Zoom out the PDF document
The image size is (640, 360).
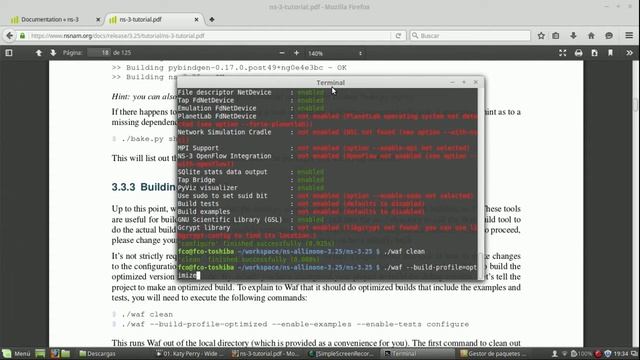point(282,53)
